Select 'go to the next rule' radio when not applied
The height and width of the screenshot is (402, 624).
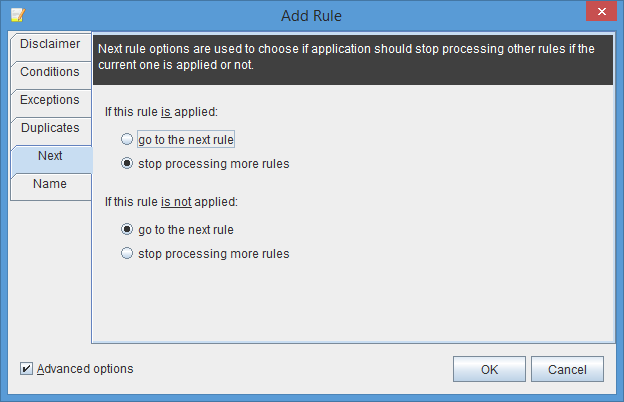[x=127, y=229]
